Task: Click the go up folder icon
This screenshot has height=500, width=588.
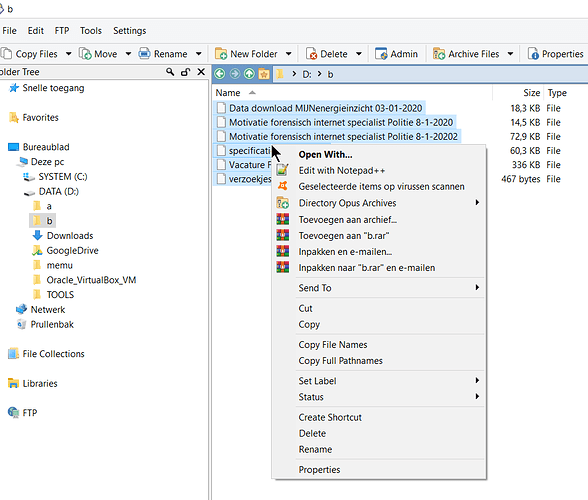Action: coord(249,74)
